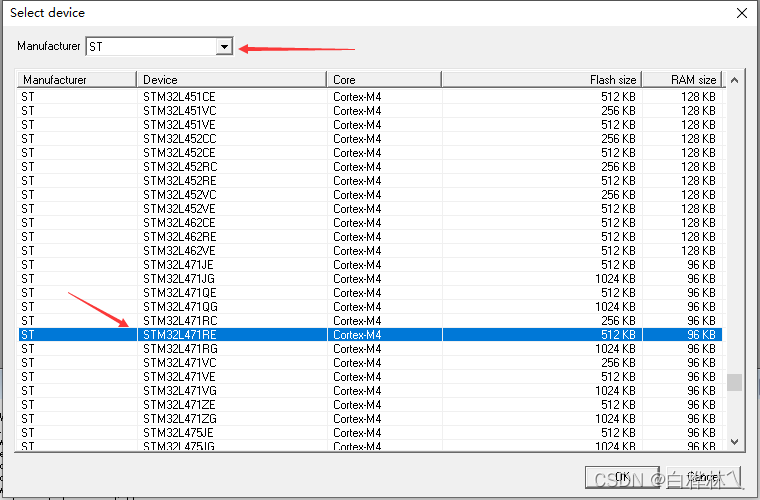Click the scrollbar down arrow
Viewport: 760px width, 500px height.
pyautogui.click(x=734, y=441)
